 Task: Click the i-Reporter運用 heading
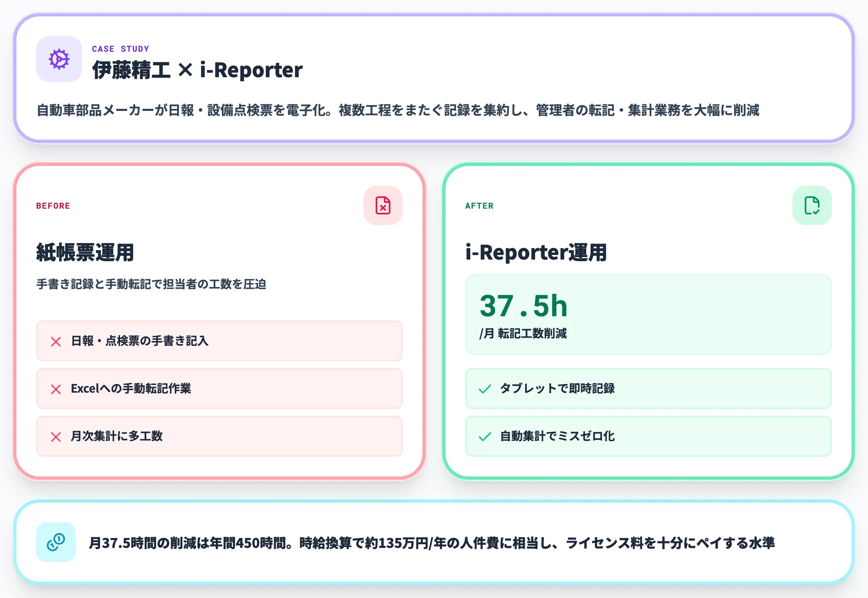(x=536, y=252)
